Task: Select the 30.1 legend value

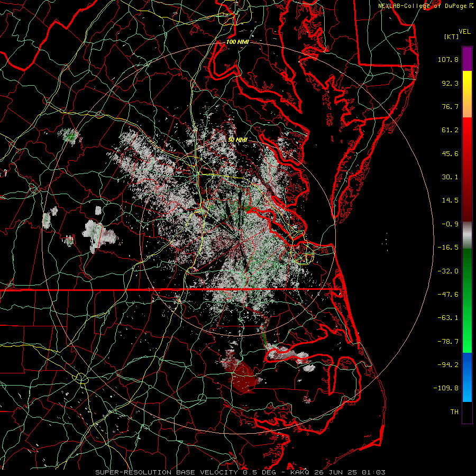Action: 450,177
